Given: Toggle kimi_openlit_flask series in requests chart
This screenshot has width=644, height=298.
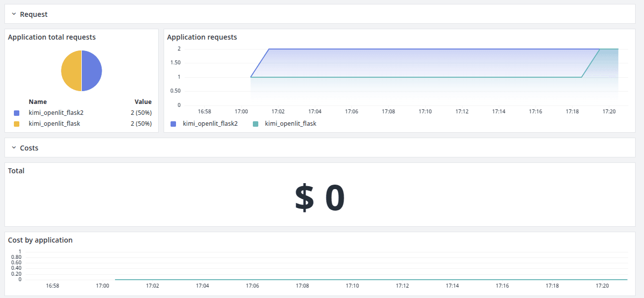Looking at the screenshot, I should [291, 124].
